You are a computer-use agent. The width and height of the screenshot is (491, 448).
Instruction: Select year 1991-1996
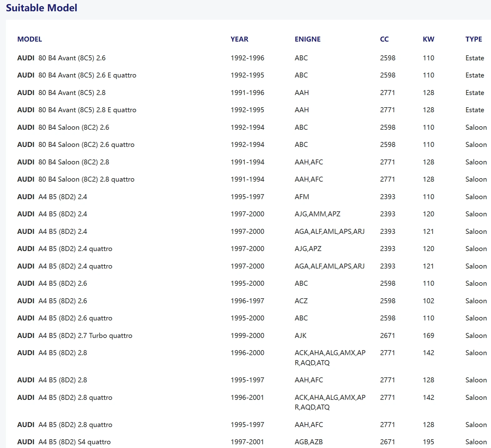(x=247, y=93)
